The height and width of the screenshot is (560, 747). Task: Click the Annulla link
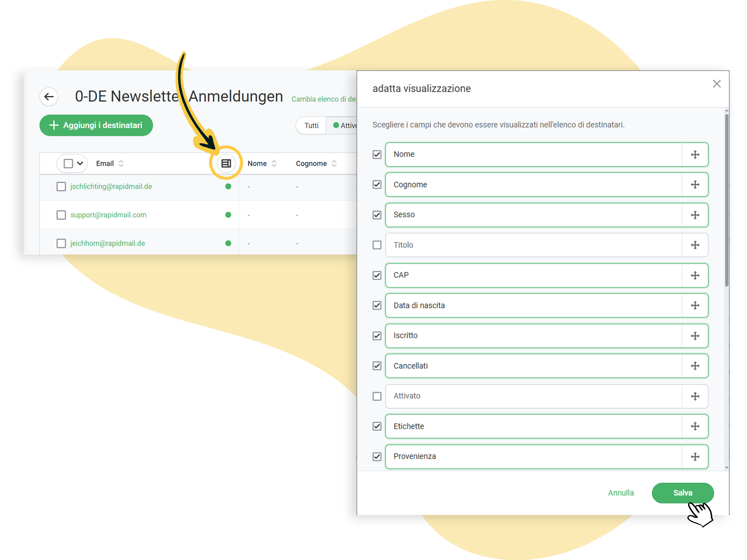[x=621, y=493]
